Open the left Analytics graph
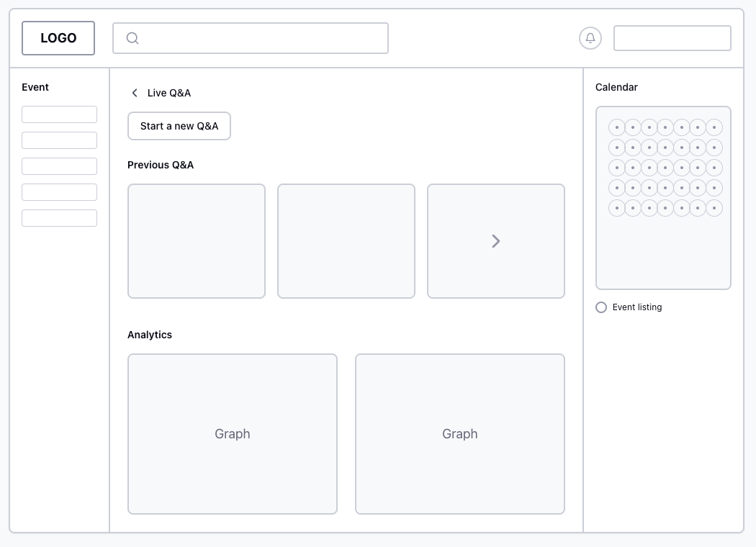756x547 pixels. [x=233, y=434]
